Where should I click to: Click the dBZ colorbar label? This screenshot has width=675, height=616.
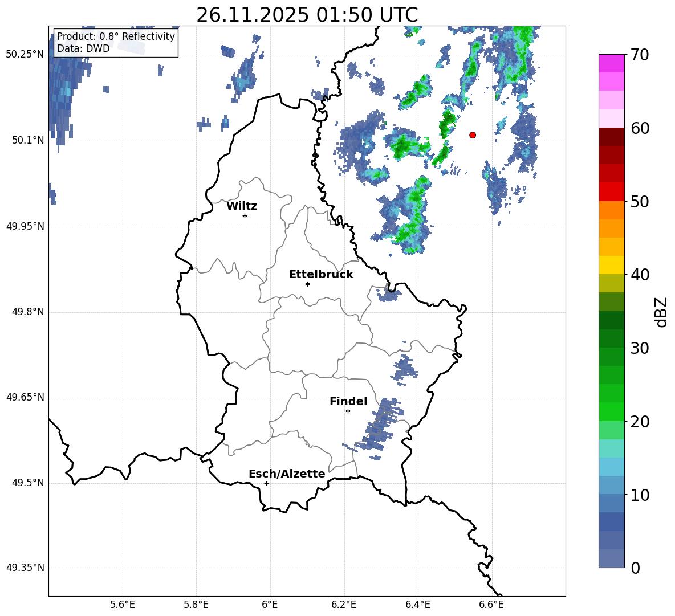[661, 312]
